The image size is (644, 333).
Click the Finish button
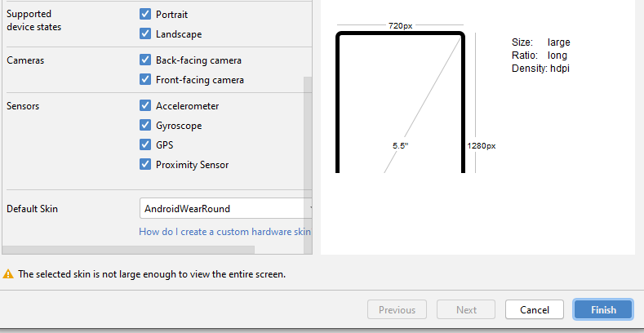pos(603,309)
